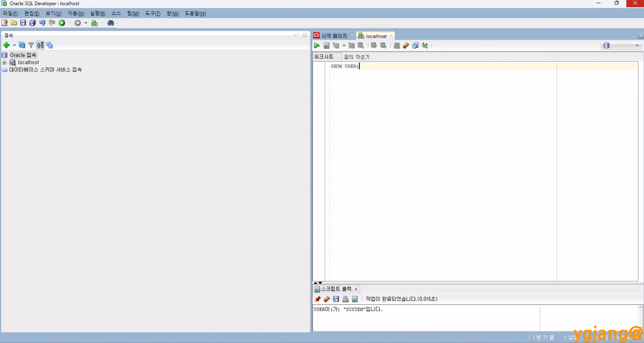Redo with the gray curved arrow icon
The image size is (644, 343).
click(52, 23)
